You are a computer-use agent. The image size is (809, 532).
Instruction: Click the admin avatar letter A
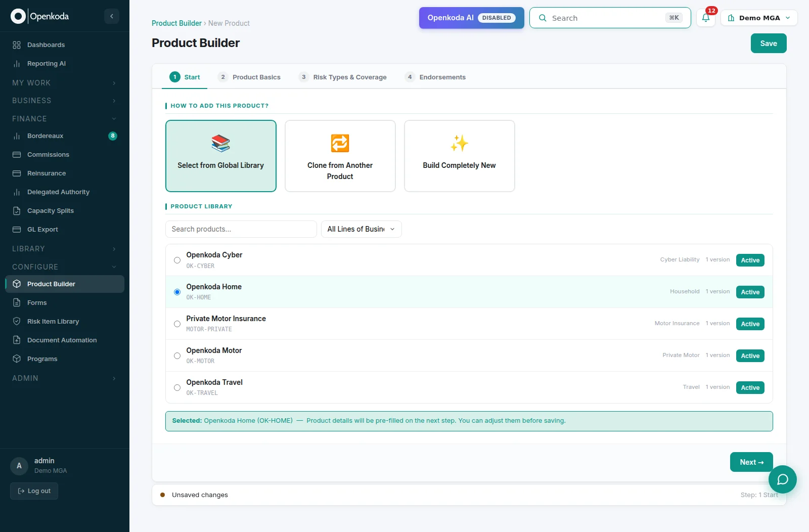coord(19,466)
